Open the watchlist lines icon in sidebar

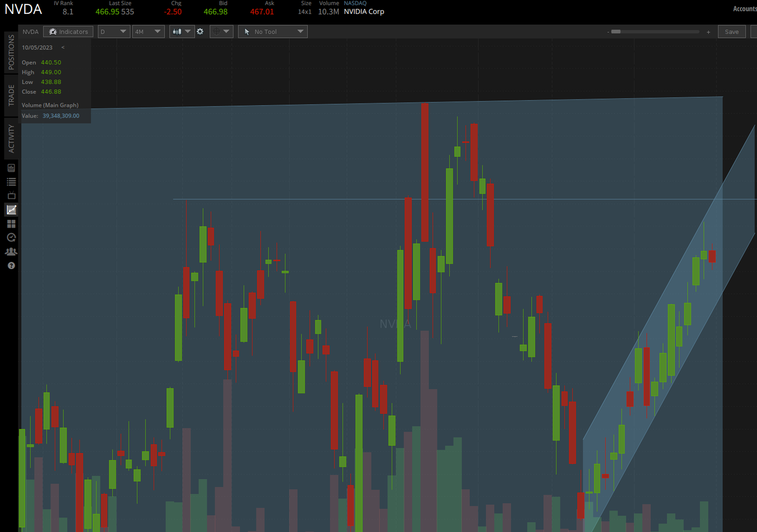[x=11, y=182]
